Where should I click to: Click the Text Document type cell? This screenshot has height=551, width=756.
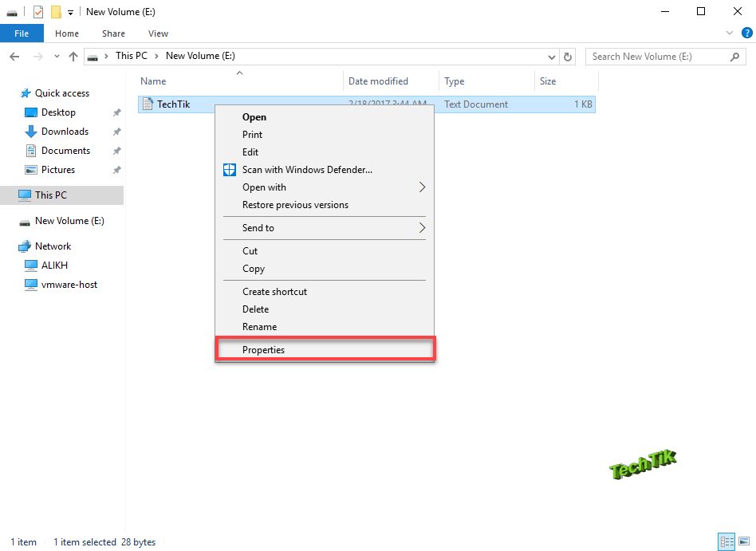pyautogui.click(x=476, y=104)
